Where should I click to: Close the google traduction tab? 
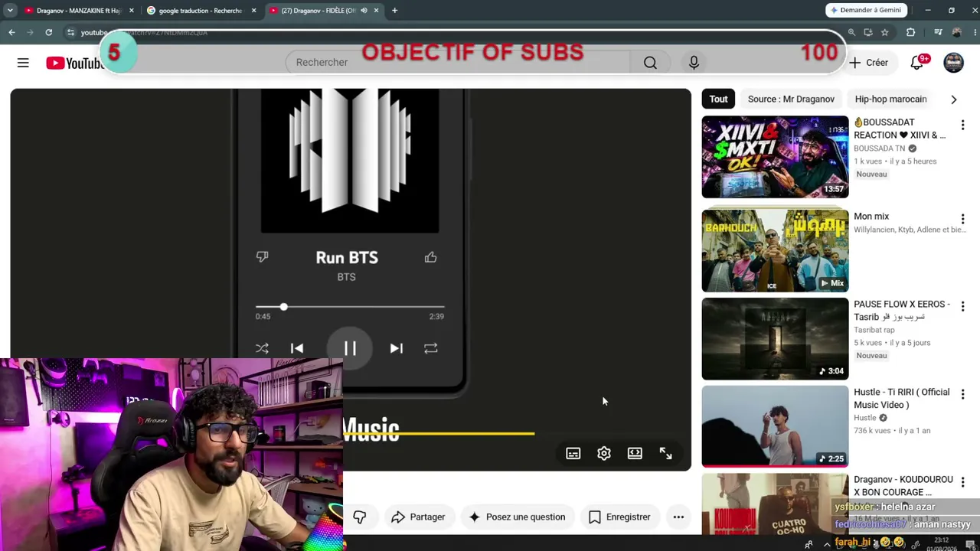click(x=253, y=11)
